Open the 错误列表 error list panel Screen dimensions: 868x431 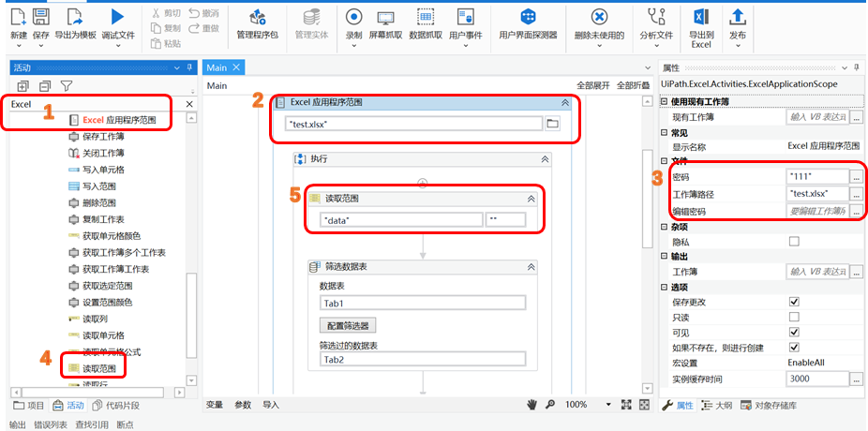(x=51, y=425)
